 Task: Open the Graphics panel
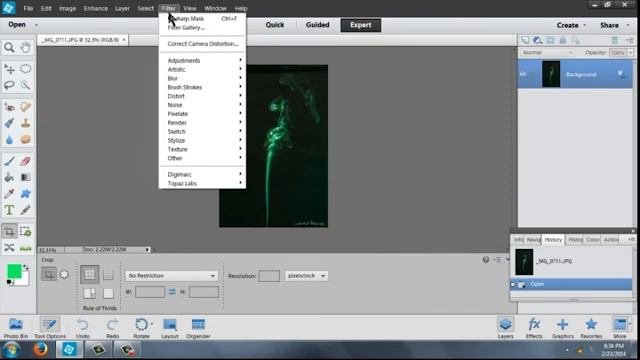pos(562,328)
